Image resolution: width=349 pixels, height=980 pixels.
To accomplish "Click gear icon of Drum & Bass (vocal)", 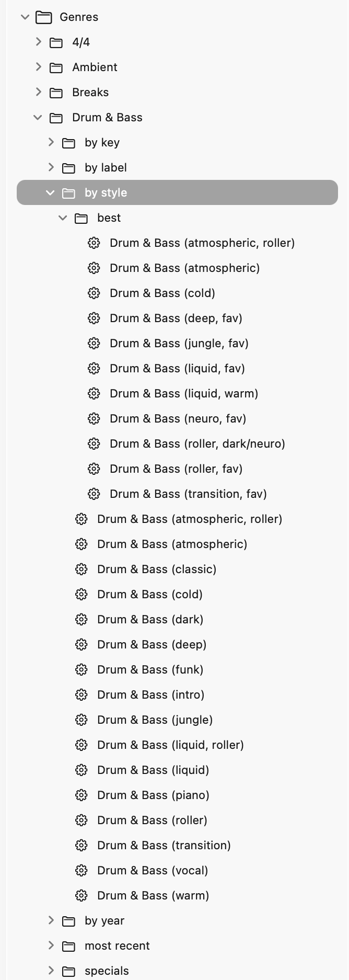I will click(82, 870).
